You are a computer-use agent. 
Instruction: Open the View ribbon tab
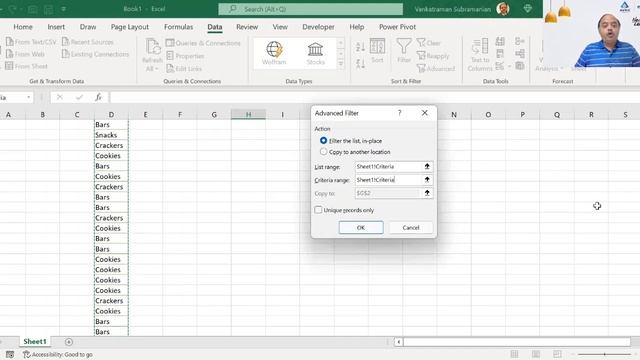pos(280,27)
